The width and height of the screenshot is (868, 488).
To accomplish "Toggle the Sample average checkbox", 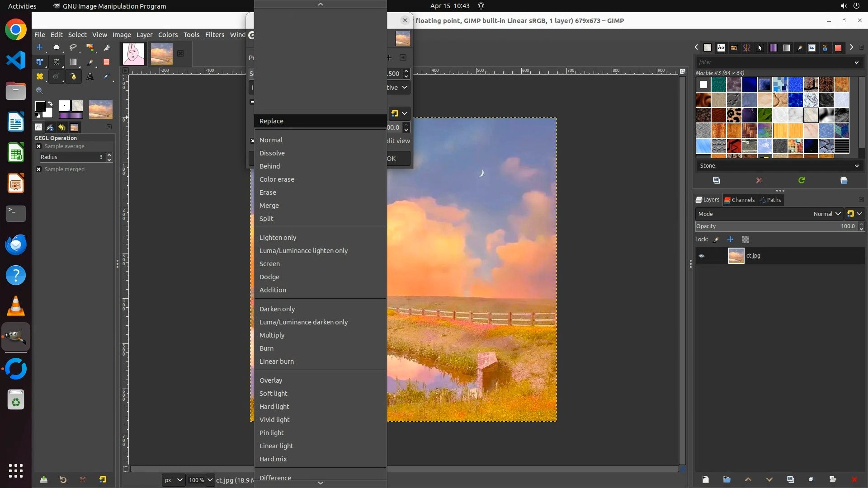I will (39, 146).
